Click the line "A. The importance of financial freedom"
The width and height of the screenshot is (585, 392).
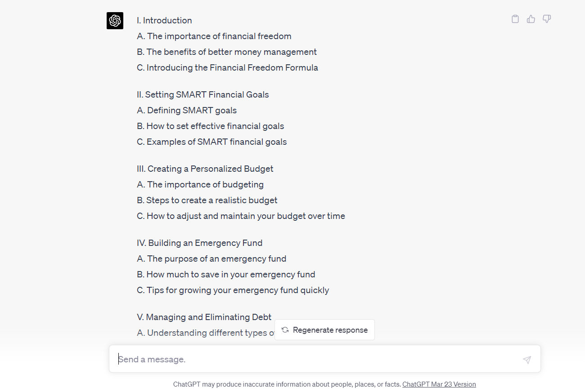[x=214, y=36]
